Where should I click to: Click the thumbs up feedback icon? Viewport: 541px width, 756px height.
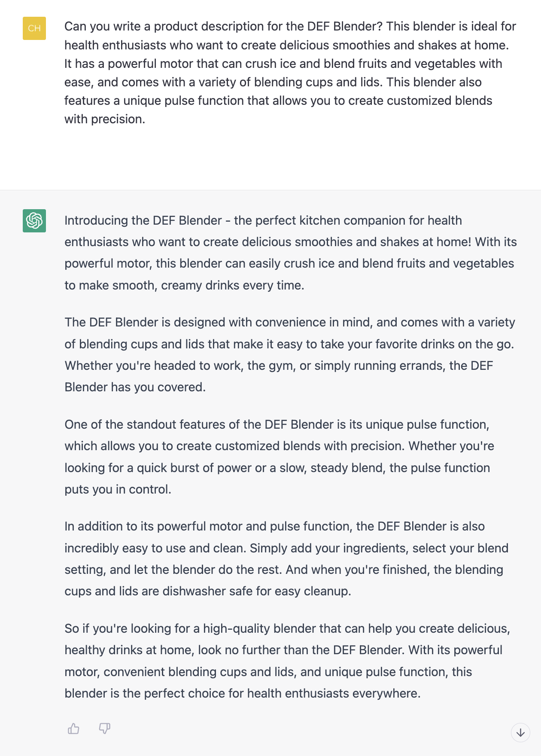click(x=73, y=729)
